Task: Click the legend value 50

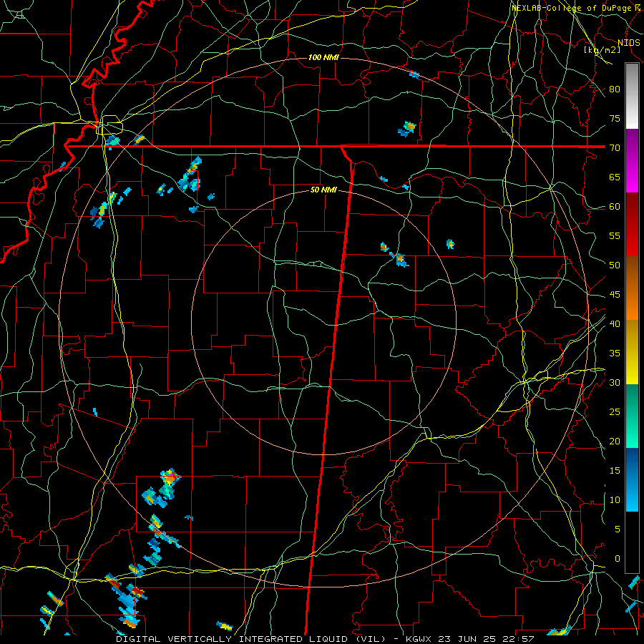Action: pos(615,265)
